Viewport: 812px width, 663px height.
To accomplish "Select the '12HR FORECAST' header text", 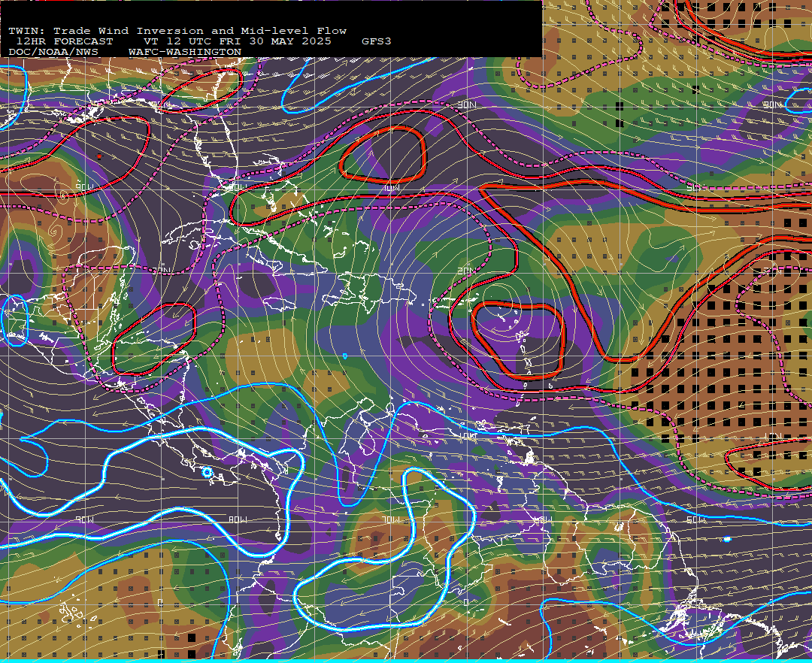I will pos(64,41).
